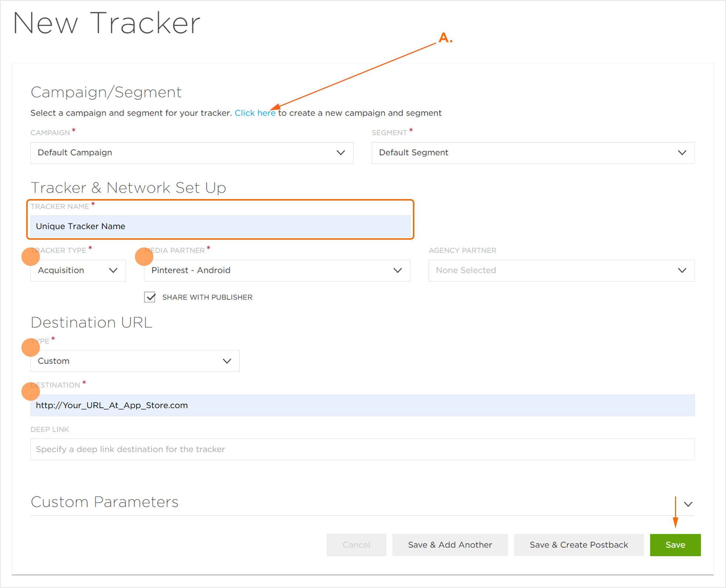Screen dimensions: 726x588
Task: Click into the Destination URL input field
Action: click(x=363, y=405)
